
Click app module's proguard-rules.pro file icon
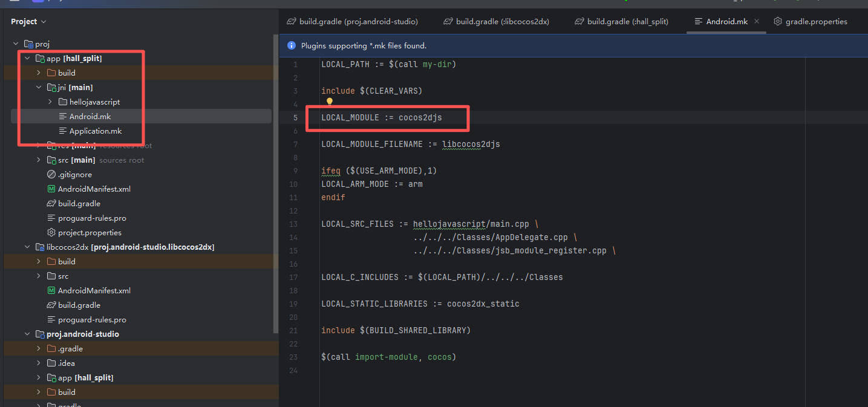click(51, 218)
